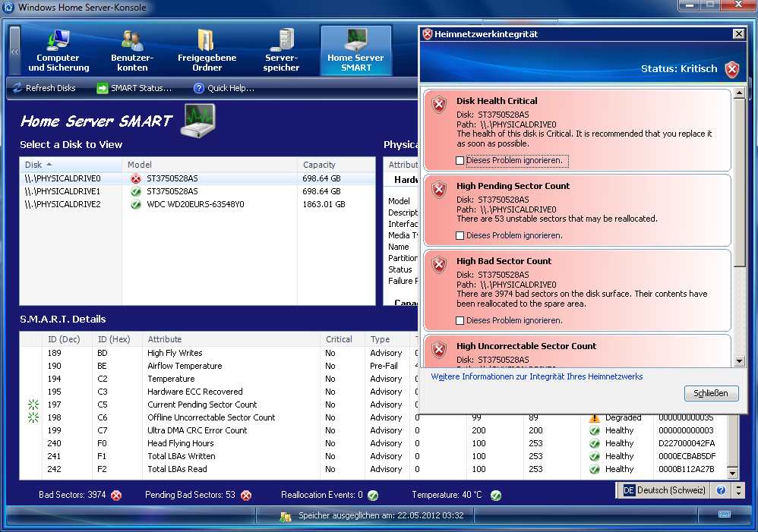This screenshot has height=532, width=758.
Task: Click the High Bad Sector Count shield icon
Action: point(439,264)
